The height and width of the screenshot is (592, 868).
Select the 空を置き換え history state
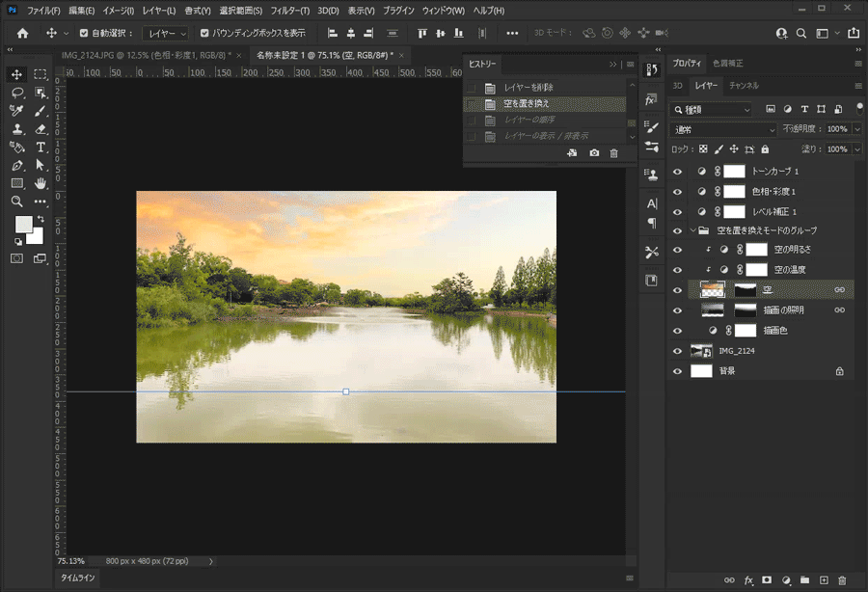pos(545,103)
